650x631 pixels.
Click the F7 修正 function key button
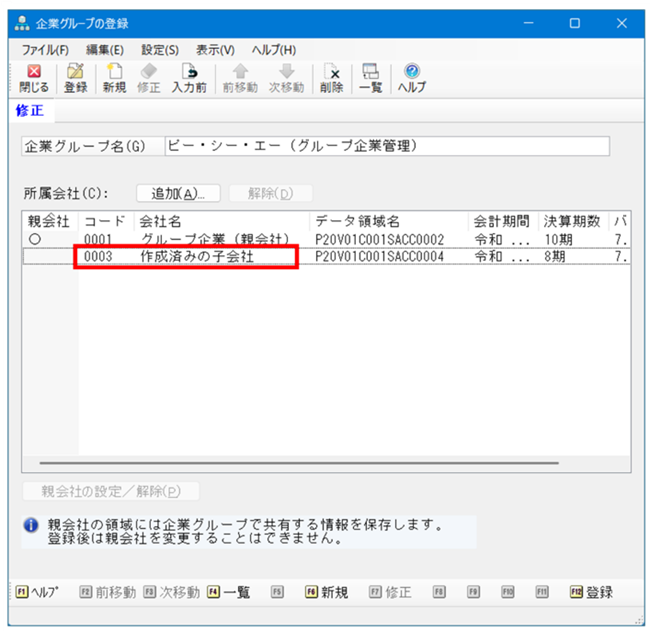[x=390, y=592]
